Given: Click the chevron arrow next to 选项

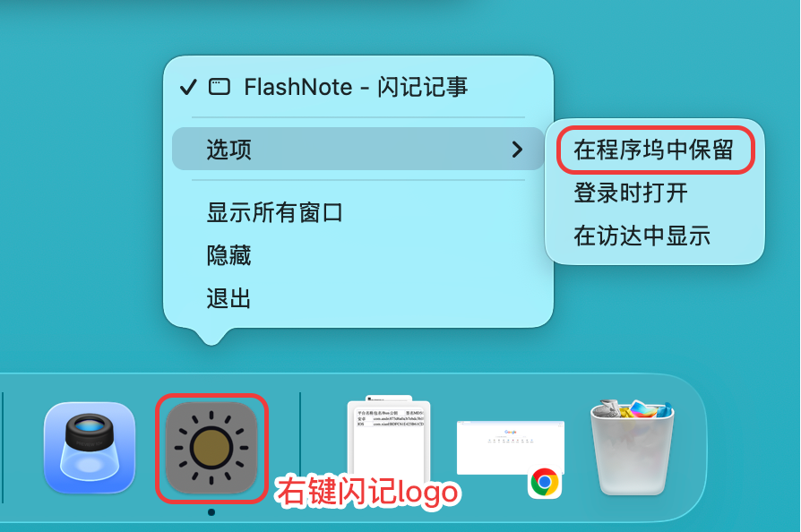Looking at the screenshot, I should 517,150.
